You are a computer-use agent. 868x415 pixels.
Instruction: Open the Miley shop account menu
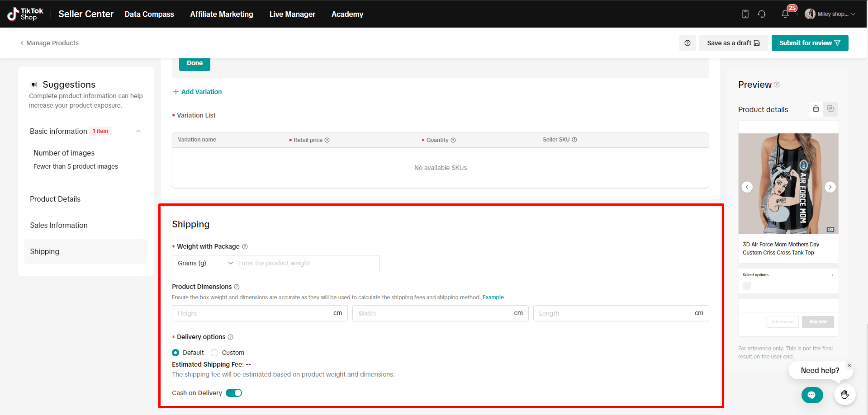tap(830, 14)
